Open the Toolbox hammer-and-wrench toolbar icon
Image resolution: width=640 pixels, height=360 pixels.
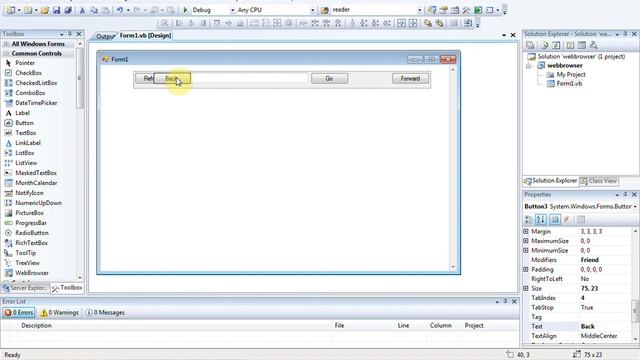pos(466,10)
